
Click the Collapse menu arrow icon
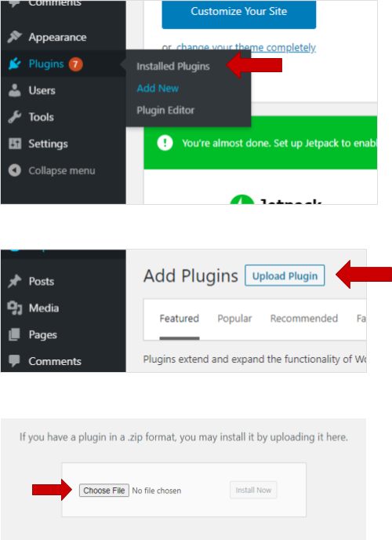tap(15, 170)
